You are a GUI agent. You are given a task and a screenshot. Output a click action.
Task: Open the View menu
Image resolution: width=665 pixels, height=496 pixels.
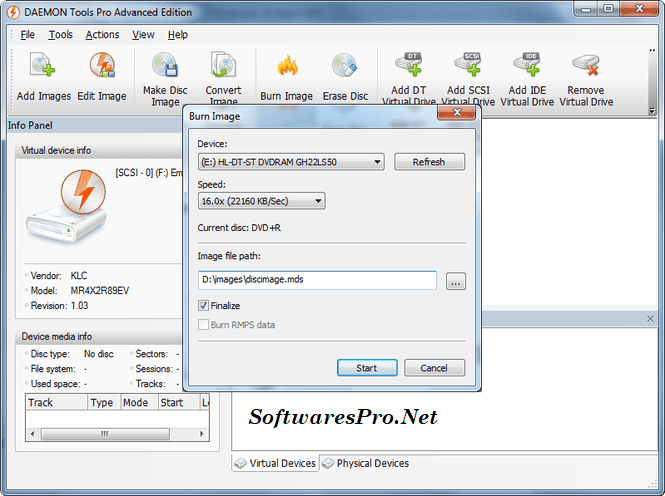click(143, 35)
